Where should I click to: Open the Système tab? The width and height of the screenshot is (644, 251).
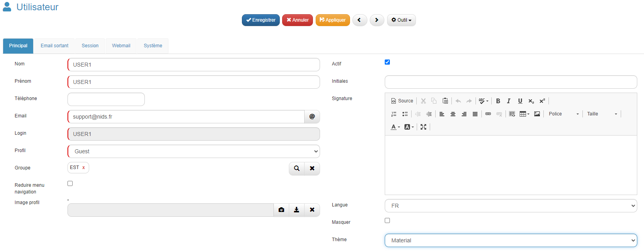153,46
